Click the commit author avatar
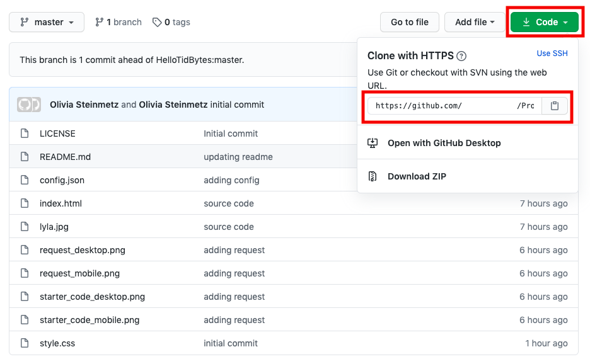Screen dimensions: 590x364 28,104
